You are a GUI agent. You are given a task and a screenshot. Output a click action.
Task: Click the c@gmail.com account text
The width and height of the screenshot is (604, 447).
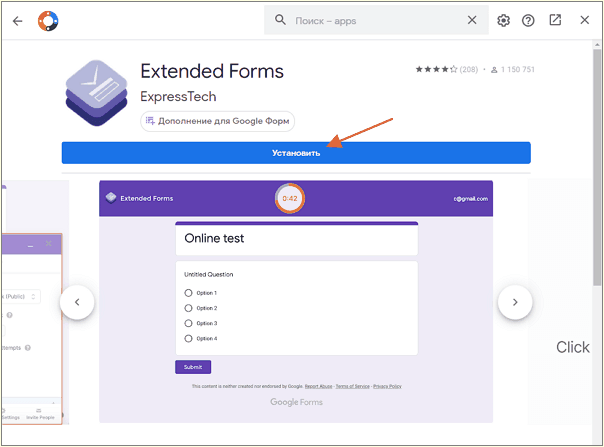(x=470, y=198)
